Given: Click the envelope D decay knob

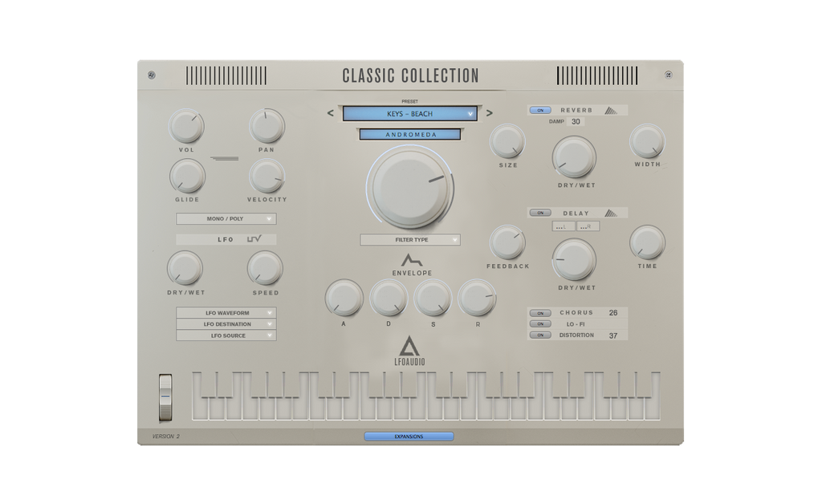Looking at the screenshot, I should click(389, 298).
